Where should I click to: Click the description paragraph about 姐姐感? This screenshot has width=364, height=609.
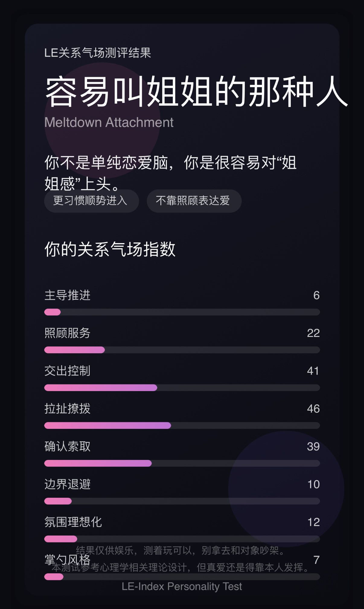point(171,173)
